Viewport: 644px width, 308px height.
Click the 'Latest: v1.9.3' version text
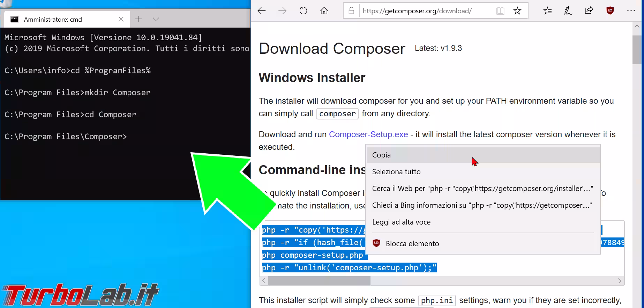pos(438,48)
